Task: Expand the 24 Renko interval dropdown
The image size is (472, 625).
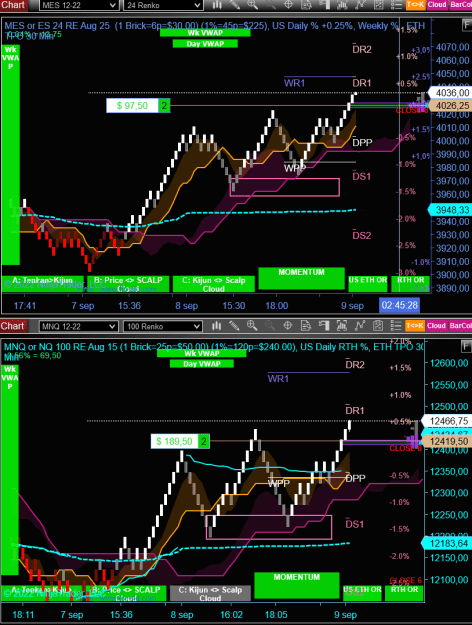Action: point(163,5)
